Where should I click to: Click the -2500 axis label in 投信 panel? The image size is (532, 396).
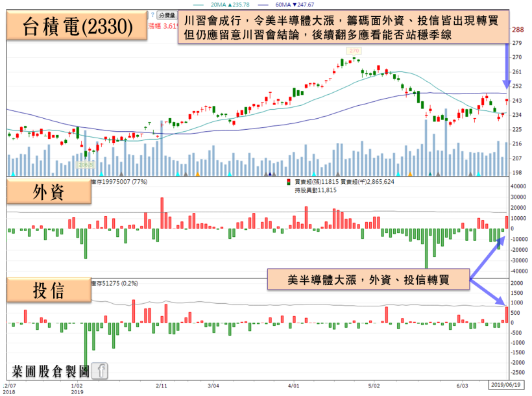pyautogui.click(x=518, y=373)
